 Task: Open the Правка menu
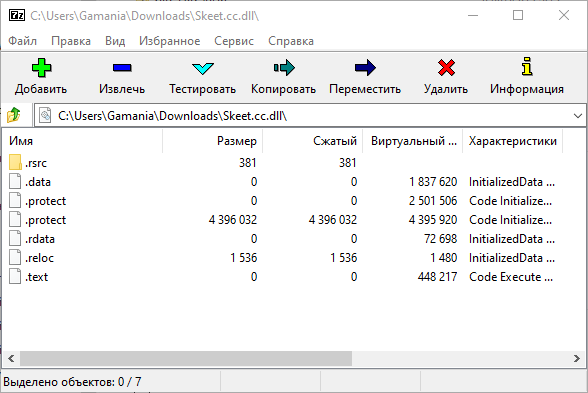pos(71,40)
